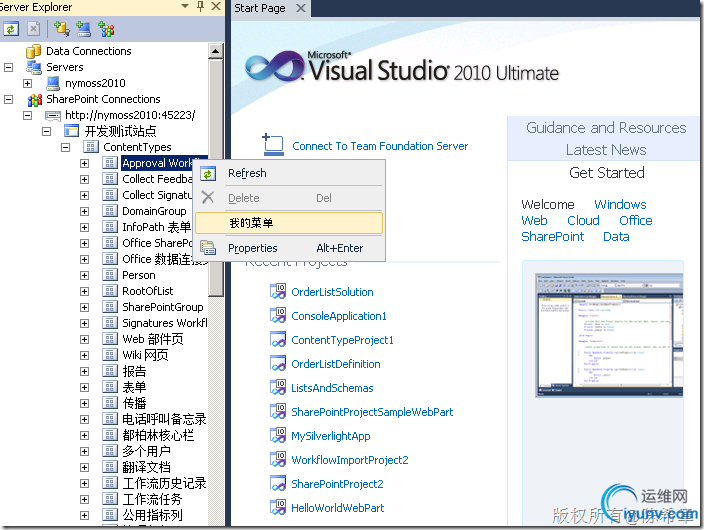This screenshot has width=704, height=530.
Task: Click the Connect to Server toolbar icon
Action: point(84,29)
